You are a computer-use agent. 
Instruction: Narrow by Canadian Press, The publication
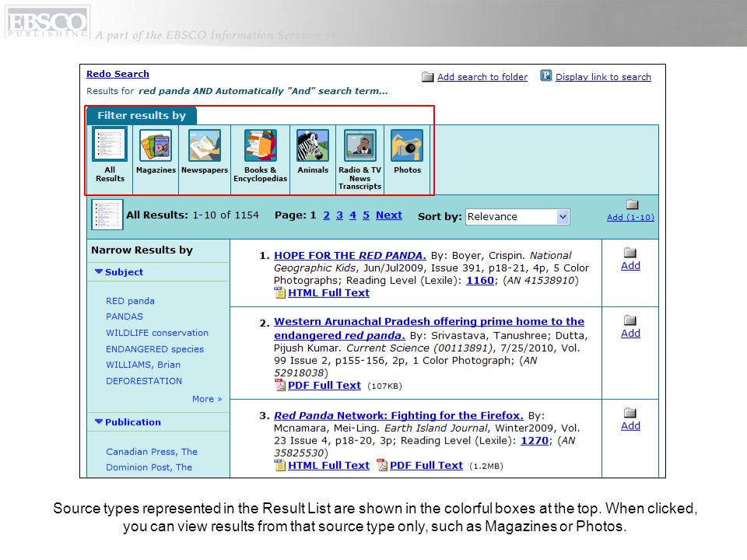(x=152, y=451)
